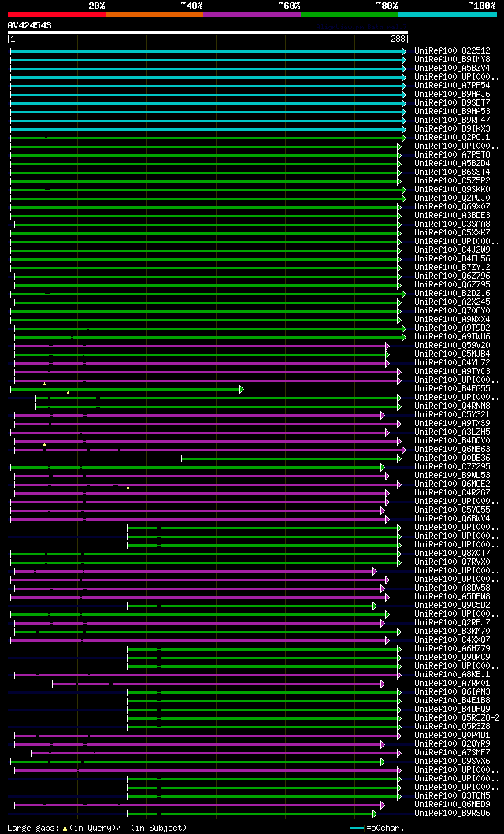Click the cyan ~100% identity legend segment
This screenshot has height=834, width=504.
[447, 14]
